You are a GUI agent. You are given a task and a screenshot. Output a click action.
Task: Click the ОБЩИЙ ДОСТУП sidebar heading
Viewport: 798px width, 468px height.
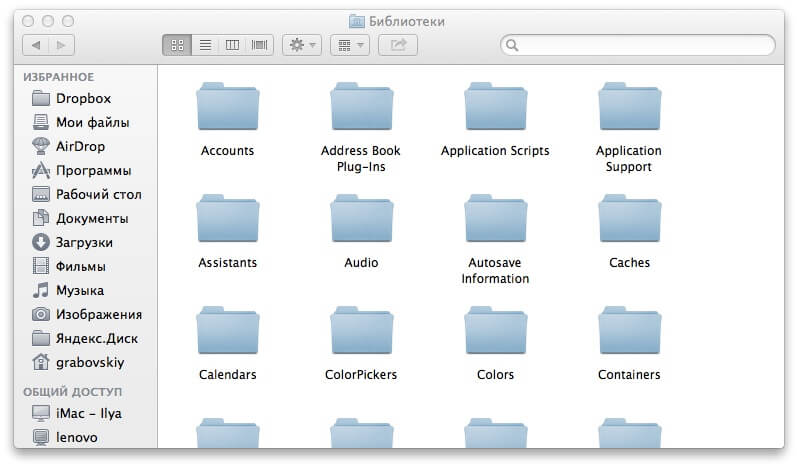[72, 391]
